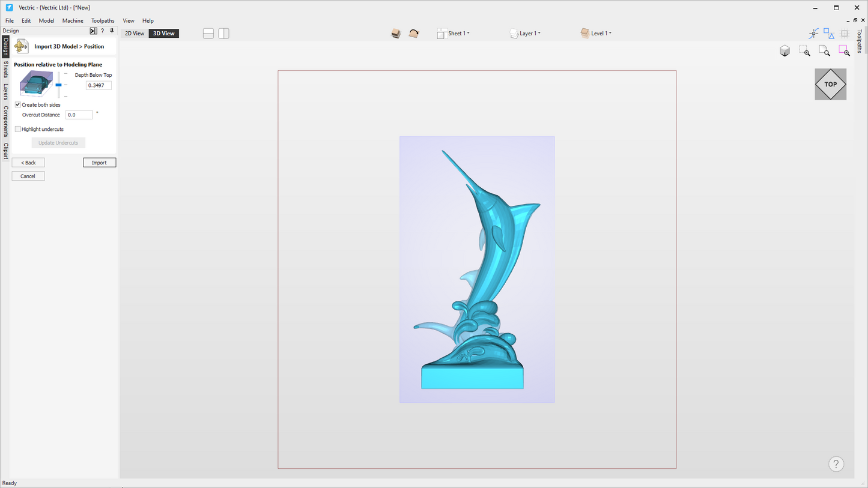Open the Model menu

point(46,20)
